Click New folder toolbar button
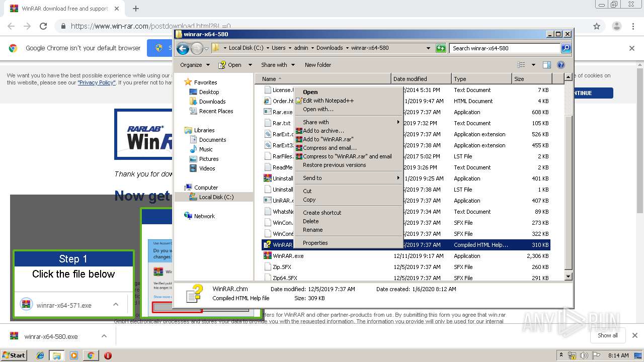644x362 pixels. [318, 65]
